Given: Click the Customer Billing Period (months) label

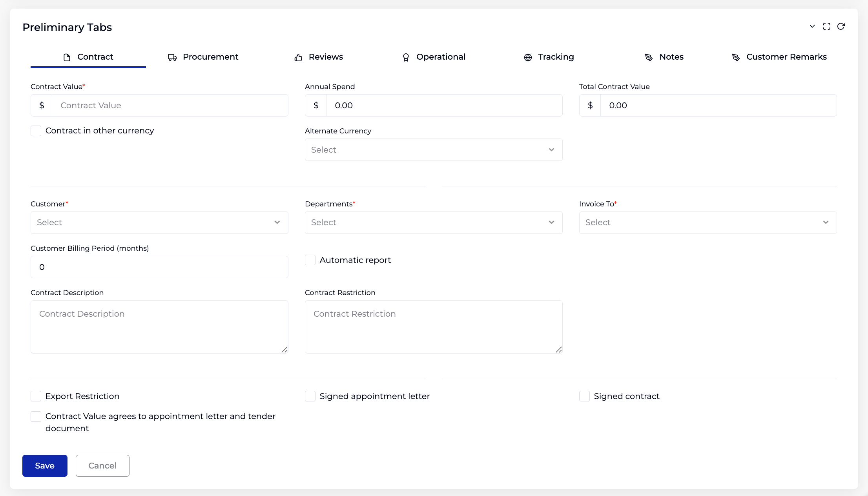Looking at the screenshot, I should point(90,248).
